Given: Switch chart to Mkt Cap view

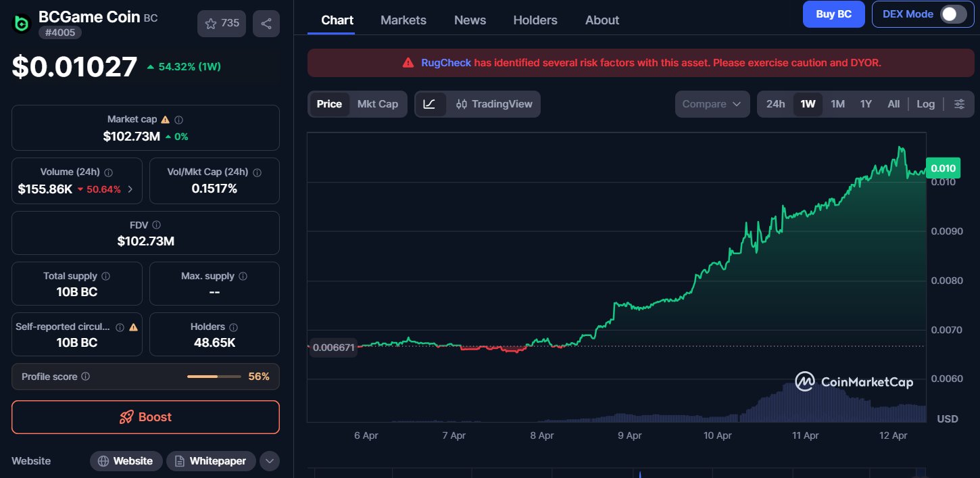Looking at the screenshot, I should pyautogui.click(x=378, y=104).
